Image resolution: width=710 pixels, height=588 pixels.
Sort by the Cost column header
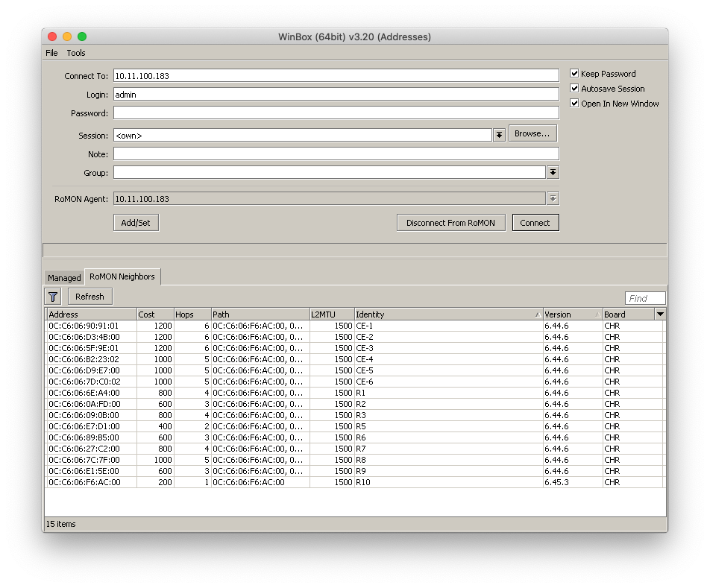point(155,314)
